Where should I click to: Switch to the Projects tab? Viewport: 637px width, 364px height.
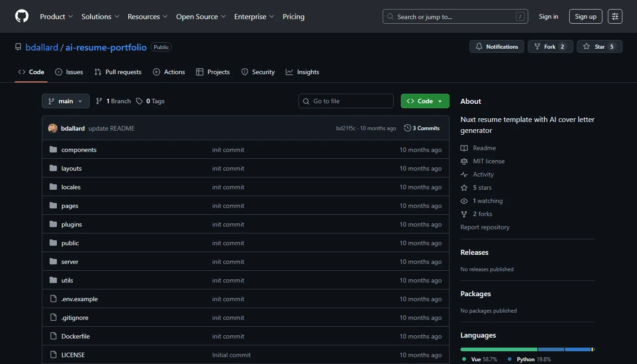[x=213, y=72]
